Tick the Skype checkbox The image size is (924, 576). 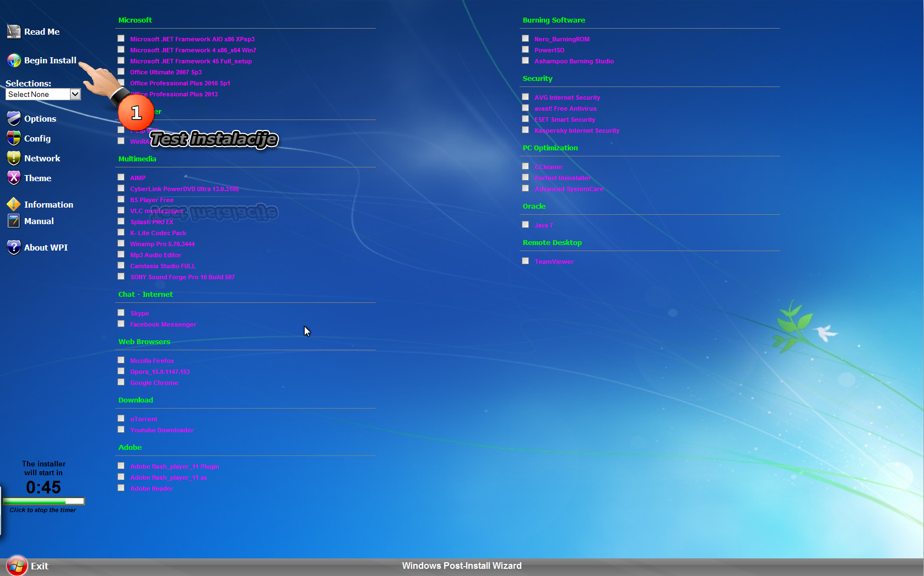pos(121,313)
